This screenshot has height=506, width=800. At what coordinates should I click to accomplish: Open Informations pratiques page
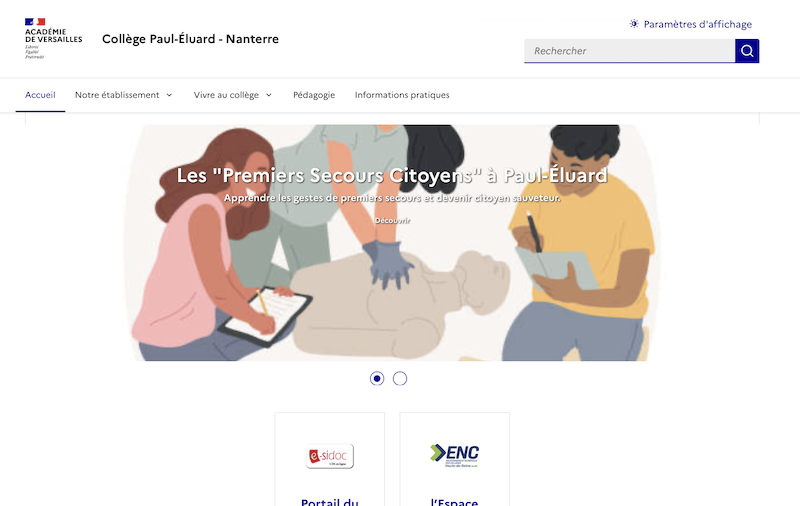(402, 95)
